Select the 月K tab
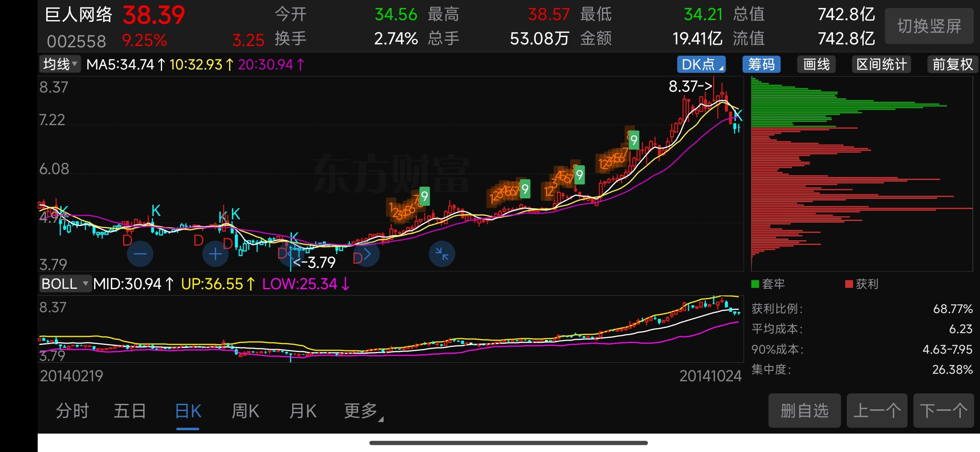Viewport: 980px width, 452px height. [x=303, y=411]
